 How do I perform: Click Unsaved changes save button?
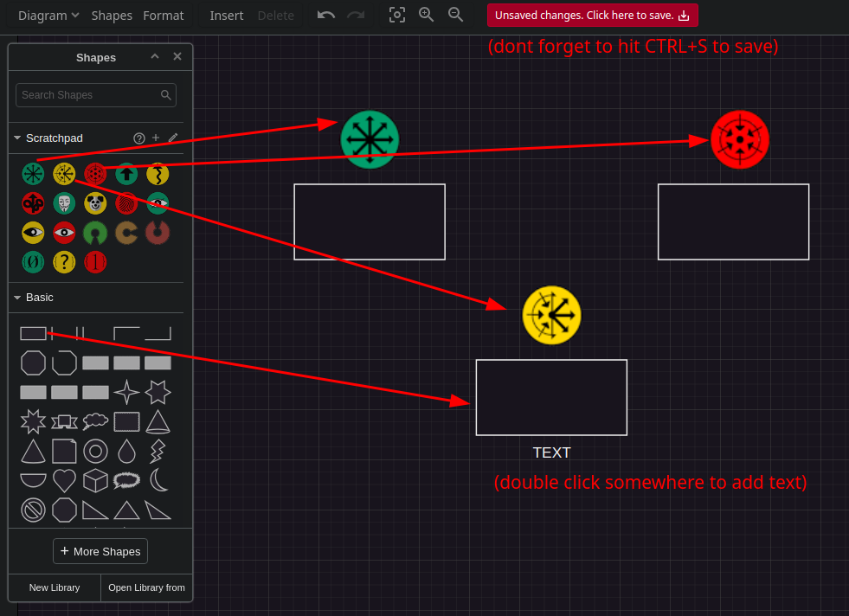click(x=592, y=16)
